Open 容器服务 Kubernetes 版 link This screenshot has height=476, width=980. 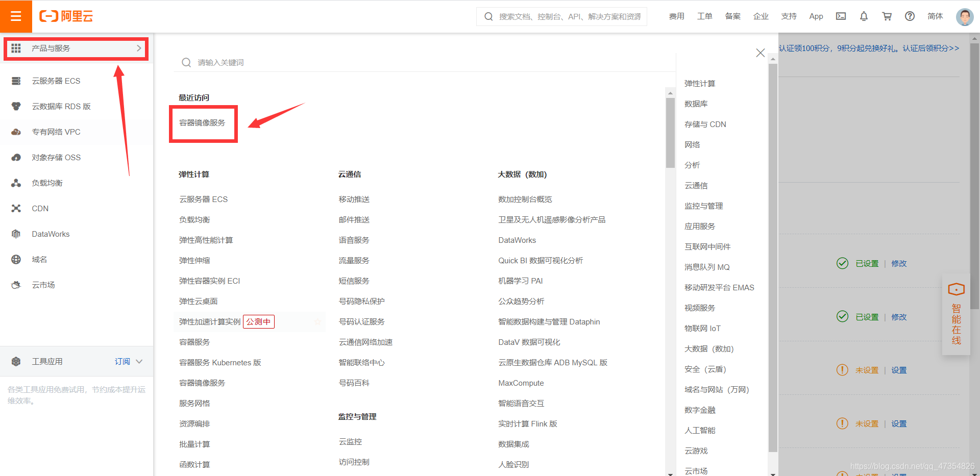tap(220, 362)
